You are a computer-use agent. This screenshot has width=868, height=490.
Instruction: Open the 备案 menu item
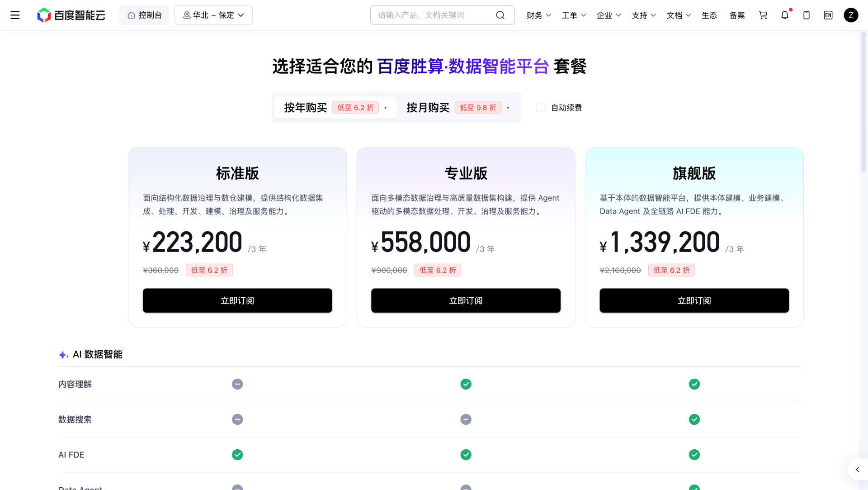click(737, 15)
